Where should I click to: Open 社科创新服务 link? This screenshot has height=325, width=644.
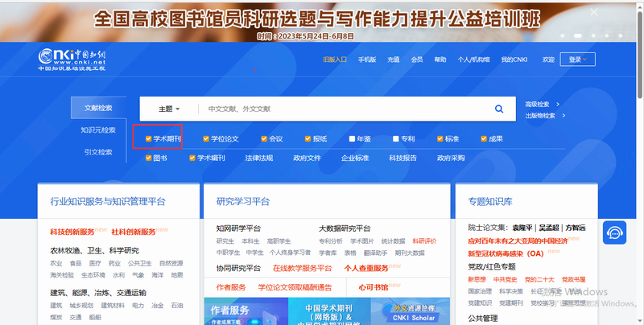coord(134,232)
